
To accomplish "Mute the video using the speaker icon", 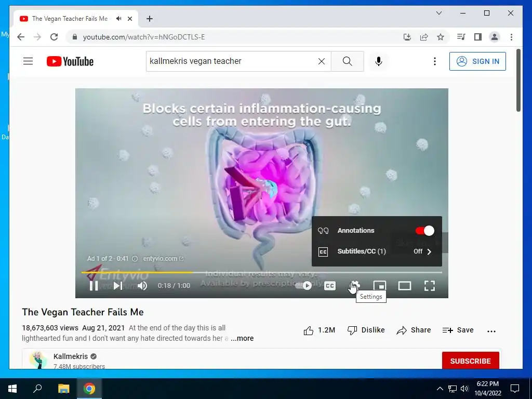I will pyautogui.click(x=142, y=286).
